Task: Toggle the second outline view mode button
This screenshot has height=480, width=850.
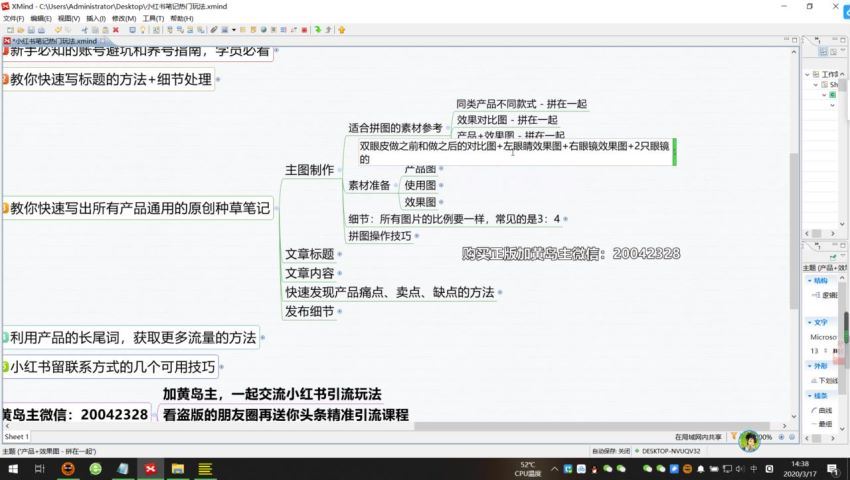Action: point(834,52)
